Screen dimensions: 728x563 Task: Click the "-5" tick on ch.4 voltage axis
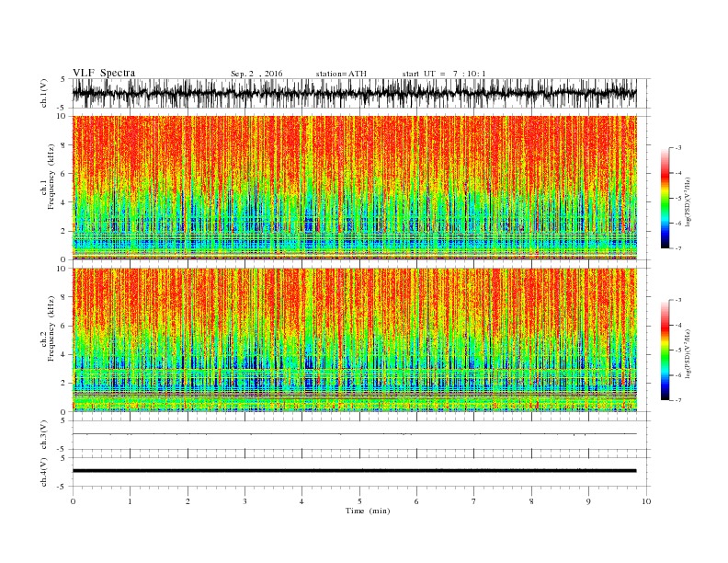click(63, 487)
